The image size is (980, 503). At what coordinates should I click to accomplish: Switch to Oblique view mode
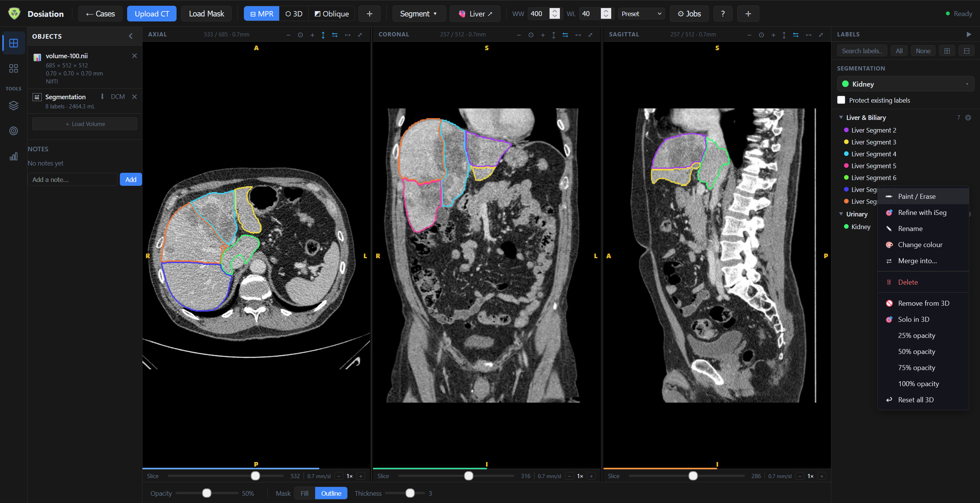332,14
